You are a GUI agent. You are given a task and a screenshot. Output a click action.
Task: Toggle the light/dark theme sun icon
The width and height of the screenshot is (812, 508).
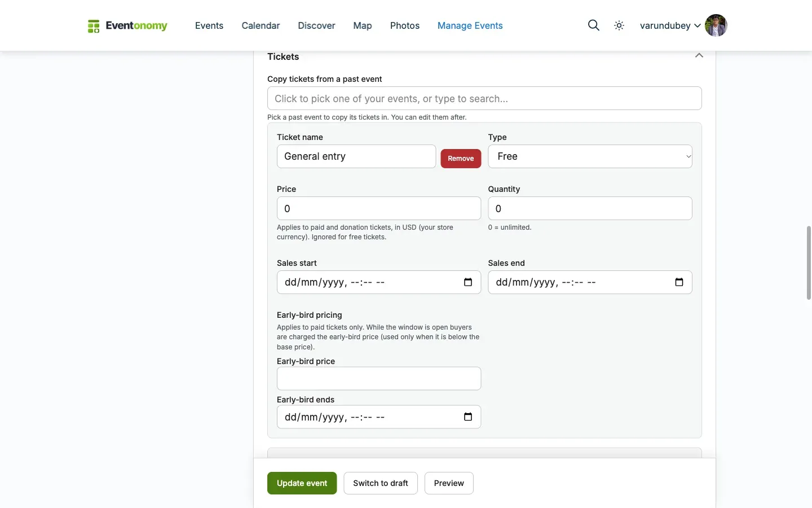click(619, 25)
